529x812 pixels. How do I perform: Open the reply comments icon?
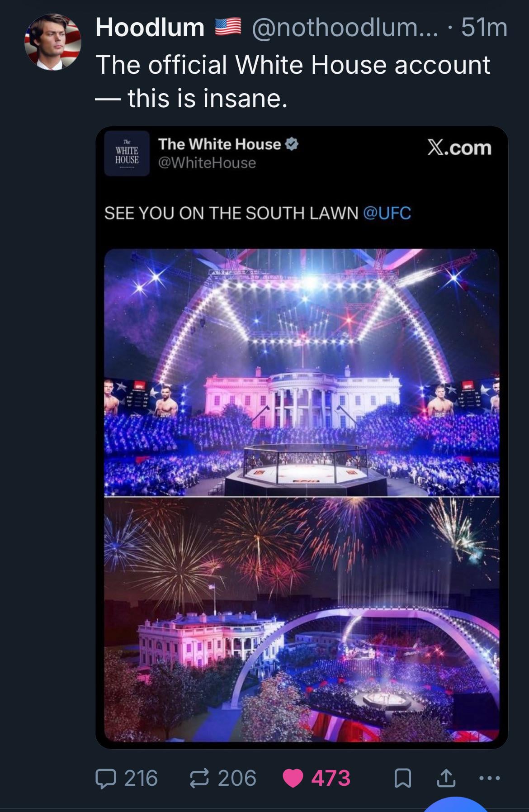[x=106, y=779]
